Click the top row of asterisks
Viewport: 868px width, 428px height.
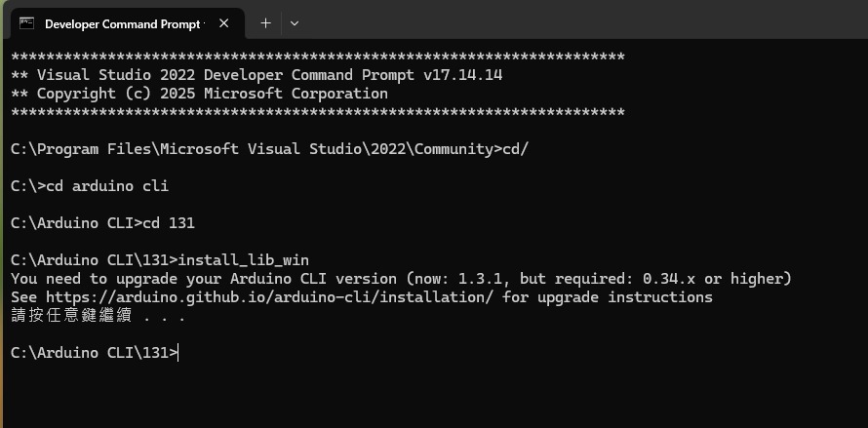(318, 57)
